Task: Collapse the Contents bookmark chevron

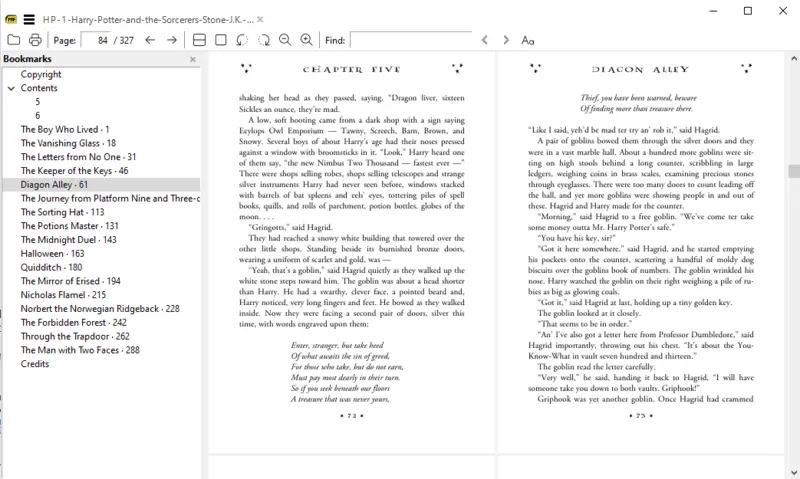Action: [x=11, y=88]
